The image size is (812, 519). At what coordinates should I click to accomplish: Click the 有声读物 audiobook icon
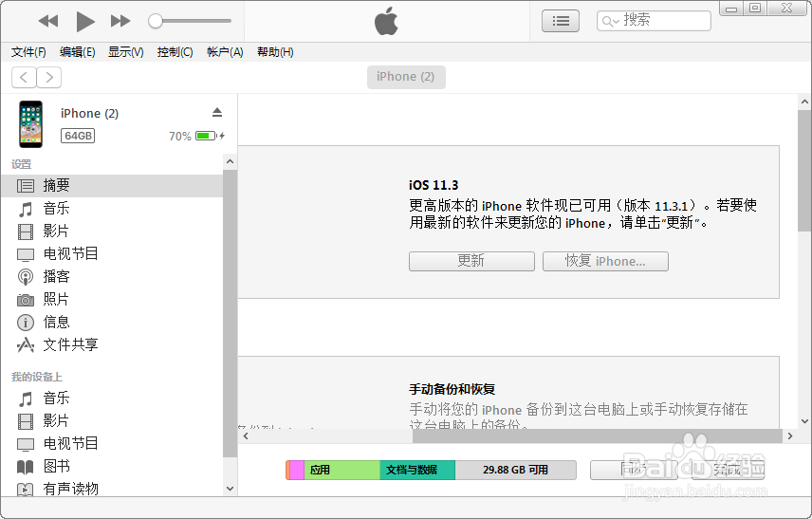point(26,489)
